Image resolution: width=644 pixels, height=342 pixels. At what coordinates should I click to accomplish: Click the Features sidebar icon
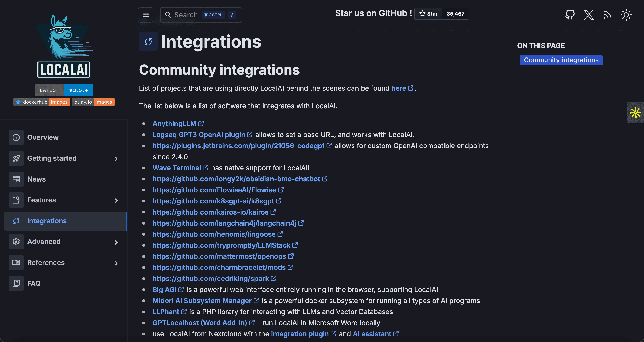(16, 200)
